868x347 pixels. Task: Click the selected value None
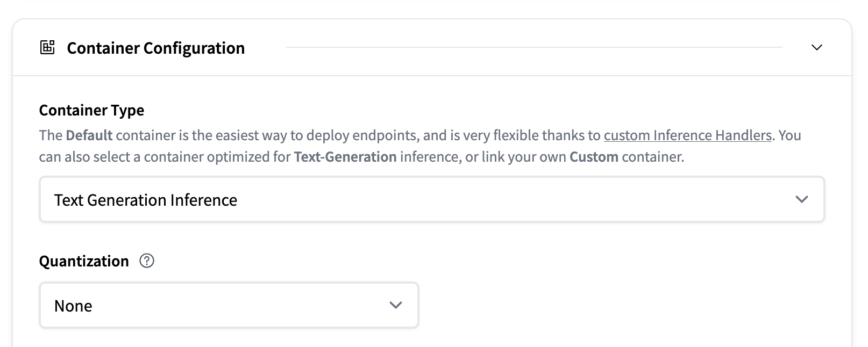tap(73, 306)
